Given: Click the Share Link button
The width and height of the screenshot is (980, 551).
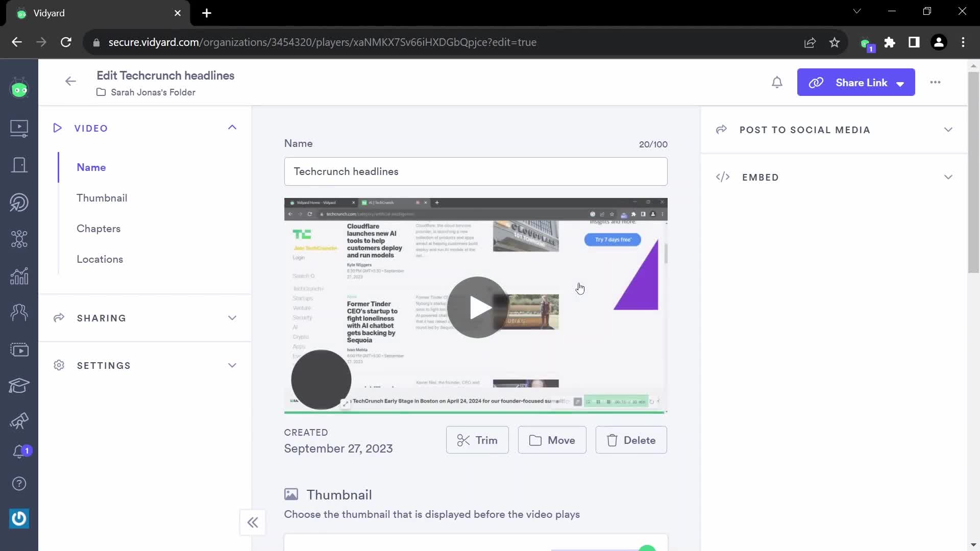Looking at the screenshot, I should coord(855,83).
